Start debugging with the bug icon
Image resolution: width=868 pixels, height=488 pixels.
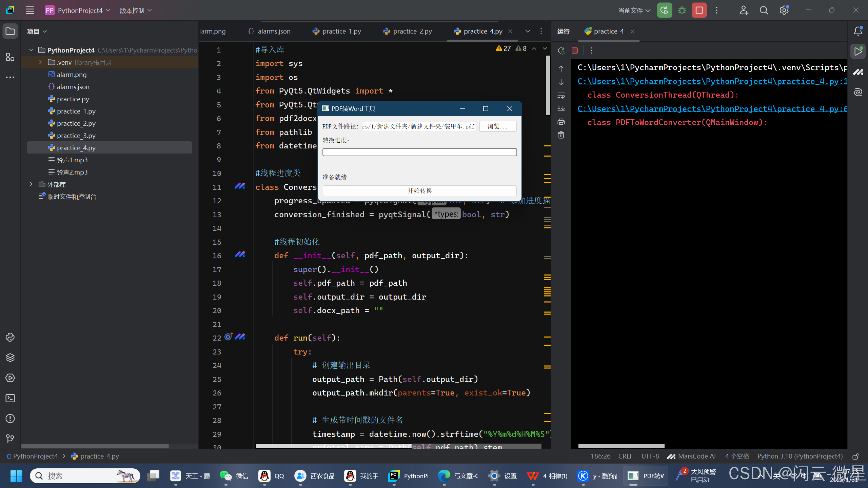click(x=682, y=11)
